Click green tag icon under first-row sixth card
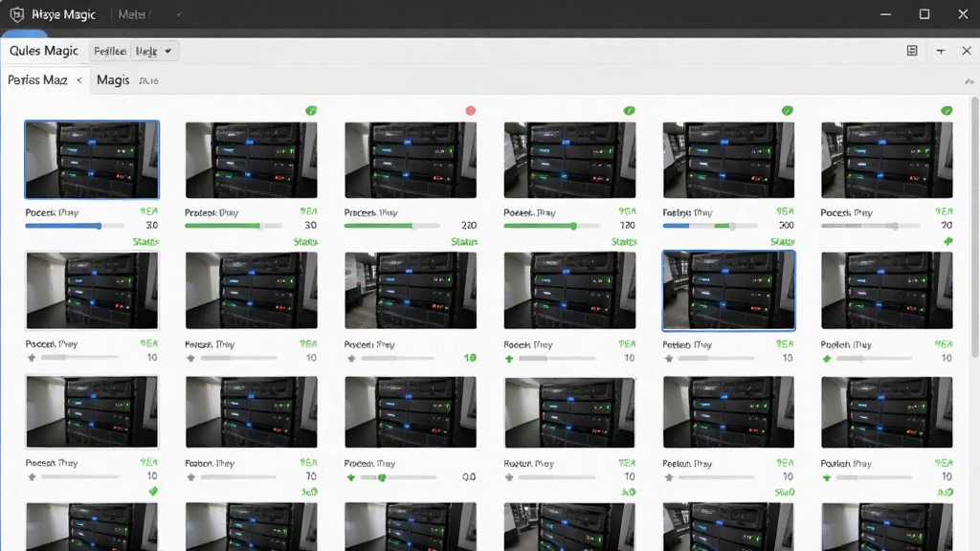The image size is (980, 551). click(948, 241)
